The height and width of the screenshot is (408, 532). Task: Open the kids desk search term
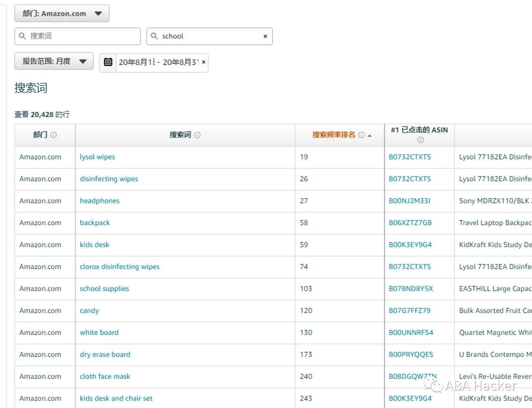click(94, 245)
